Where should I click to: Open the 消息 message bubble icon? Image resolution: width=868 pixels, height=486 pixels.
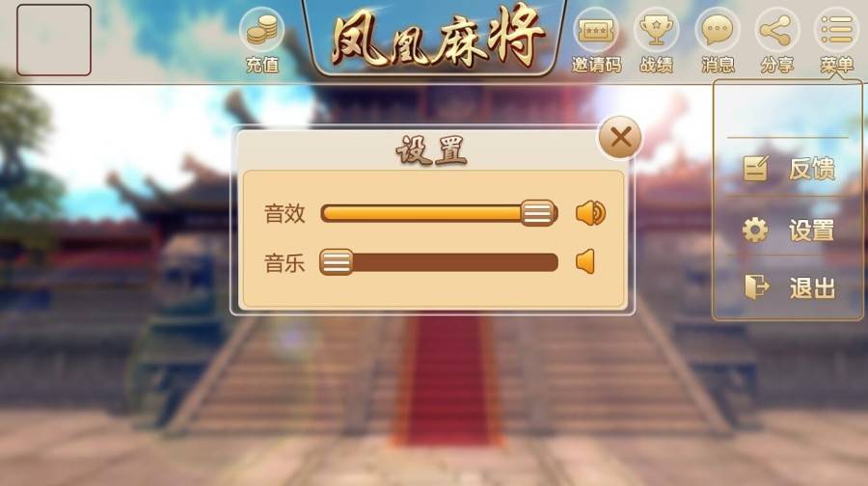717,30
